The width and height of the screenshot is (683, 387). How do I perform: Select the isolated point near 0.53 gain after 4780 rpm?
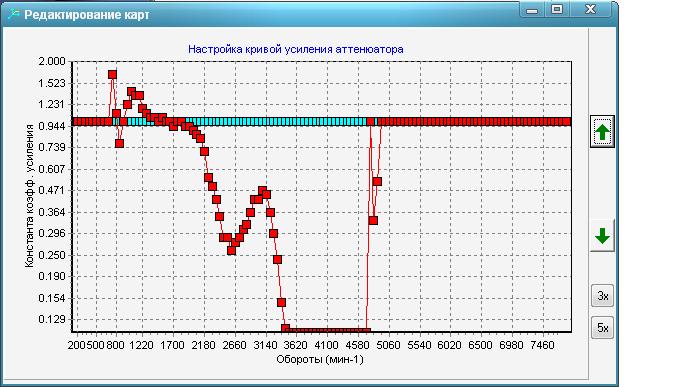coord(377,181)
